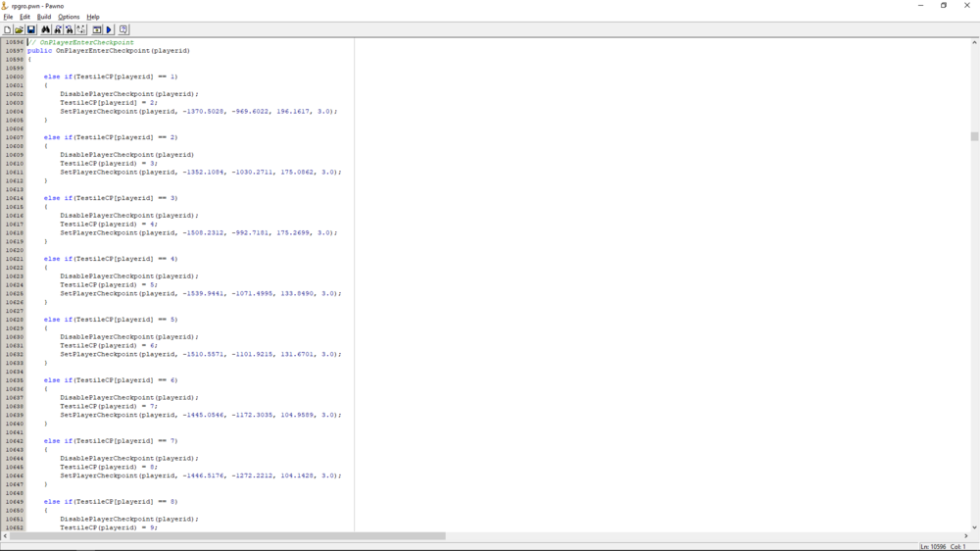The image size is (980, 551).
Task: Click the SetPlayerCheckpoint line with -1539.9441
Action: point(201,293)
